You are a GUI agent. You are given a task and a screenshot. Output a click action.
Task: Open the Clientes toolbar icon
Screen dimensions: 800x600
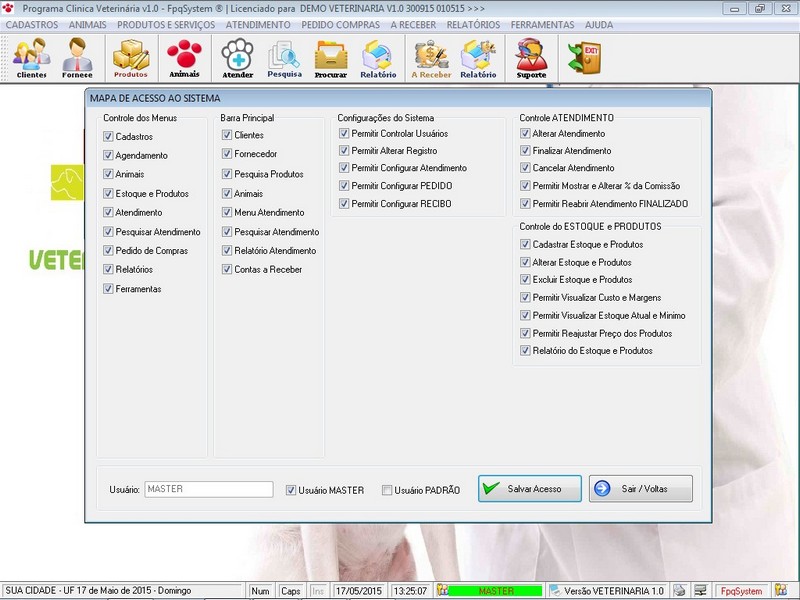click(x=32, y=58)
